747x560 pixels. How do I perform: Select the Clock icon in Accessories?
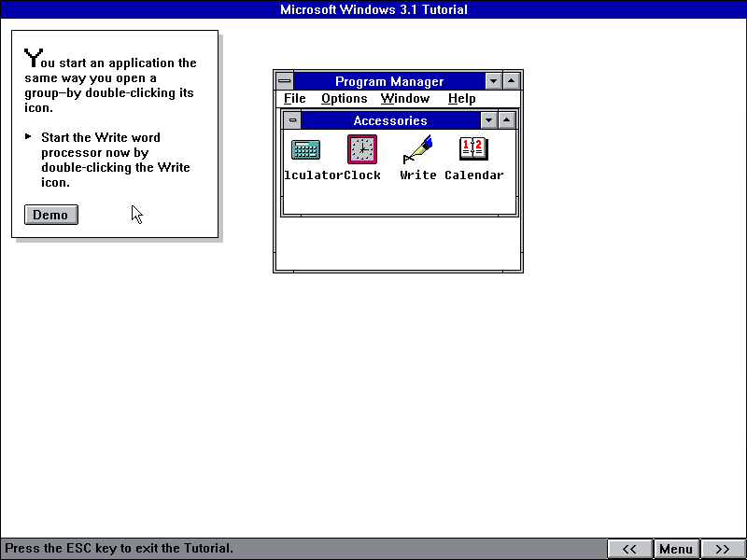[362, 149]
